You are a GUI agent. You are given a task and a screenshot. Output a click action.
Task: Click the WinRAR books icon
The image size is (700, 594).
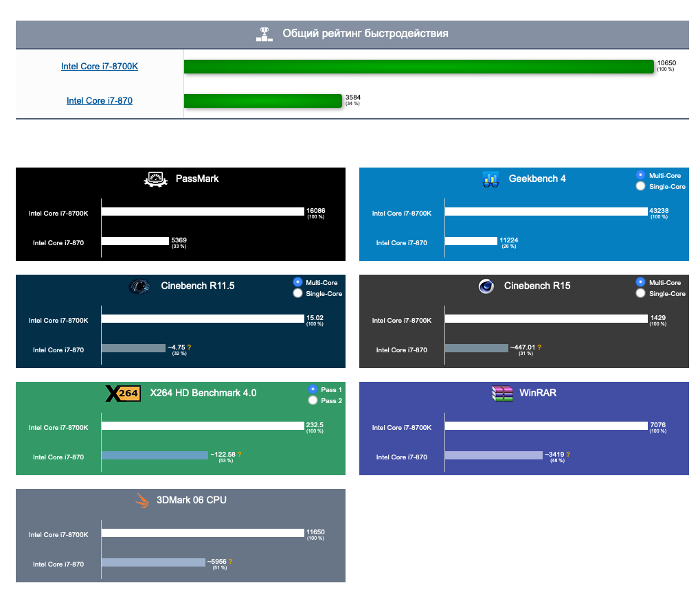click(503, 393)
